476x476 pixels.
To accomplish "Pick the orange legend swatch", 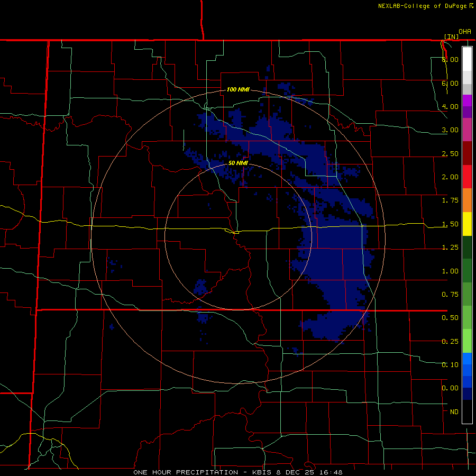I will click(x=467, y=200).
